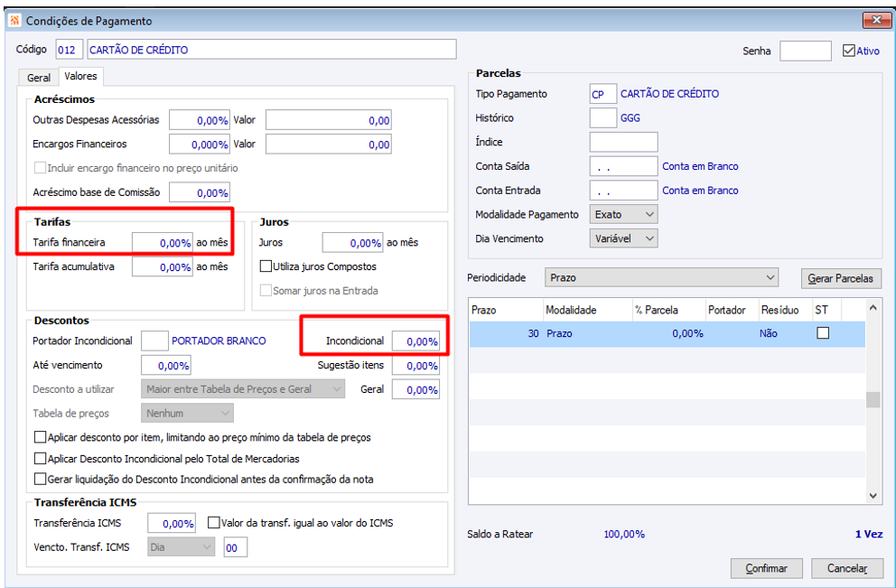Click the app icon in title bar
Image resolution: width=896 pixels, height=588 pixels.
(x=15, y=21)
